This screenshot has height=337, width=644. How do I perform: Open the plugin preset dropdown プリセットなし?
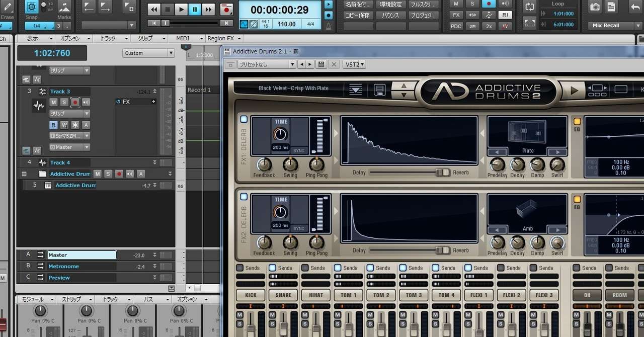pos(267,64)
